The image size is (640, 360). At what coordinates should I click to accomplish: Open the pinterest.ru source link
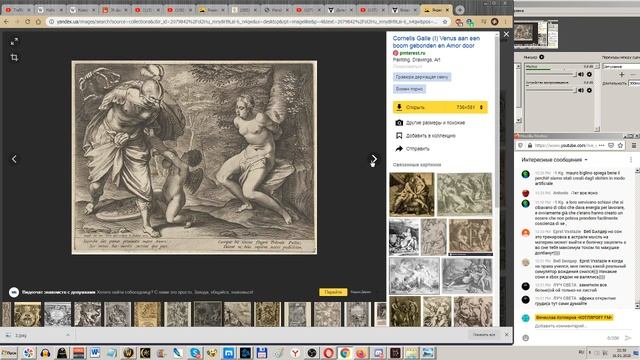coord(412,53)
